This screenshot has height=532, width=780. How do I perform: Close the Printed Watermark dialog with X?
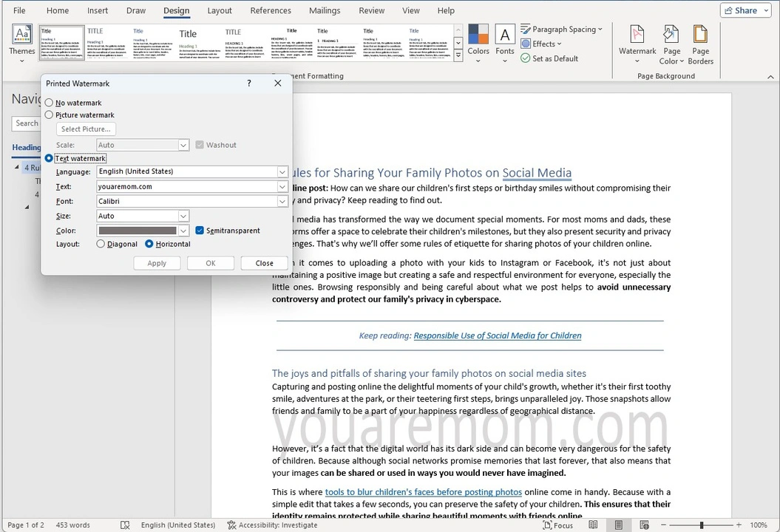277,83
